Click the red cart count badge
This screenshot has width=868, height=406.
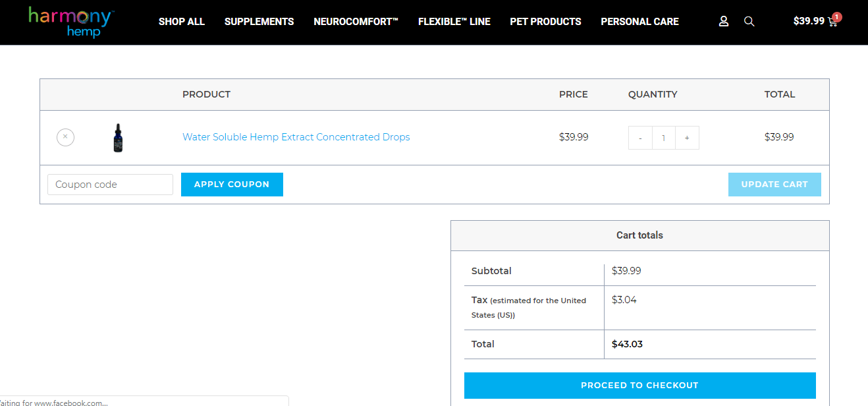point(837,17)
